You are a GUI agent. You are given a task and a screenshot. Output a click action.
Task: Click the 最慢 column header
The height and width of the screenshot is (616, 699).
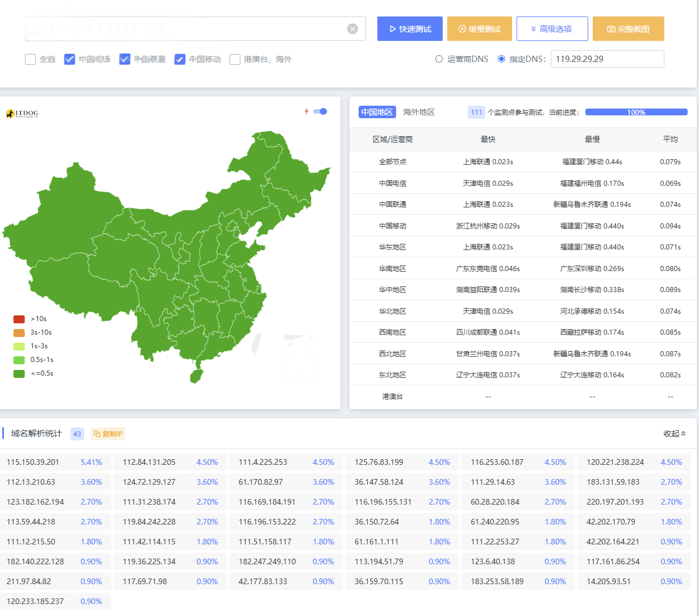coord(592,139)
